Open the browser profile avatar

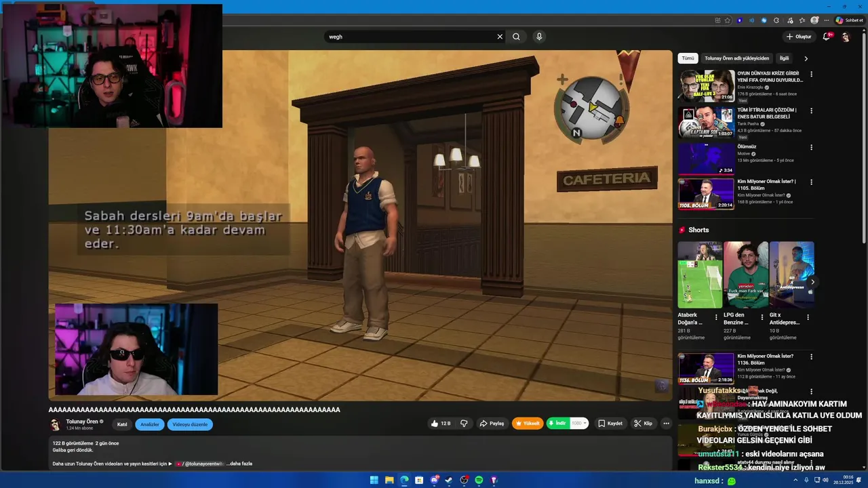click(x=814, y=20)
